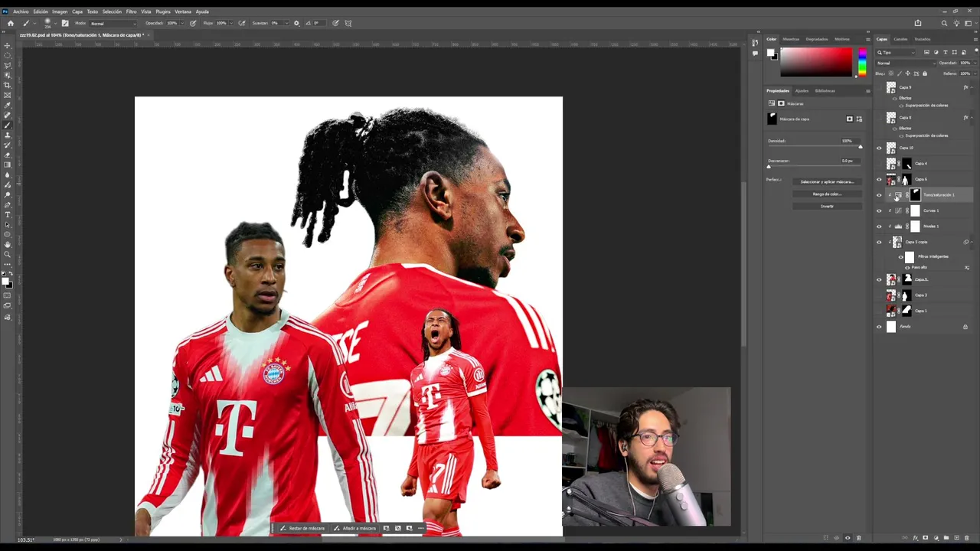
Task: Open the layer blend mode Normal dropdown
Action: pos(906,63)
